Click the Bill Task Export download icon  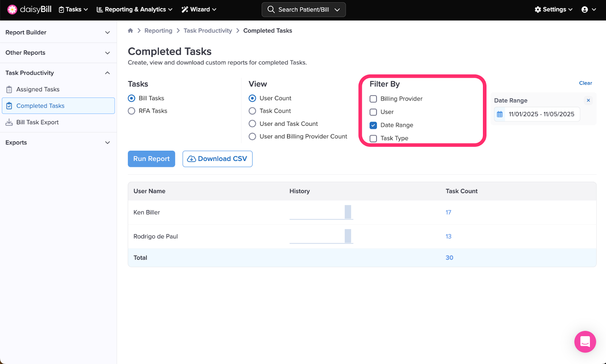(9, 122)
